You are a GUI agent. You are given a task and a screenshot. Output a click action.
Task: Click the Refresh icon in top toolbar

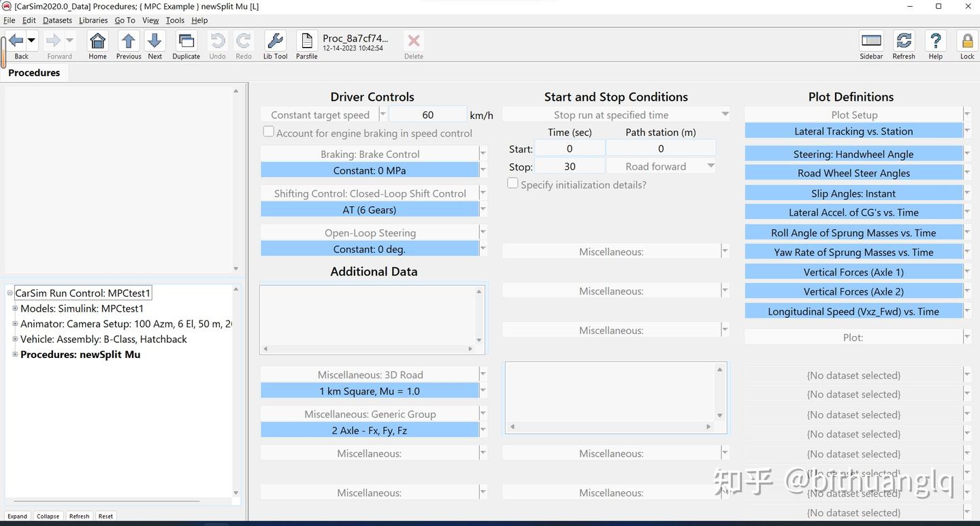pyautogui.click(x=904, y=42)
